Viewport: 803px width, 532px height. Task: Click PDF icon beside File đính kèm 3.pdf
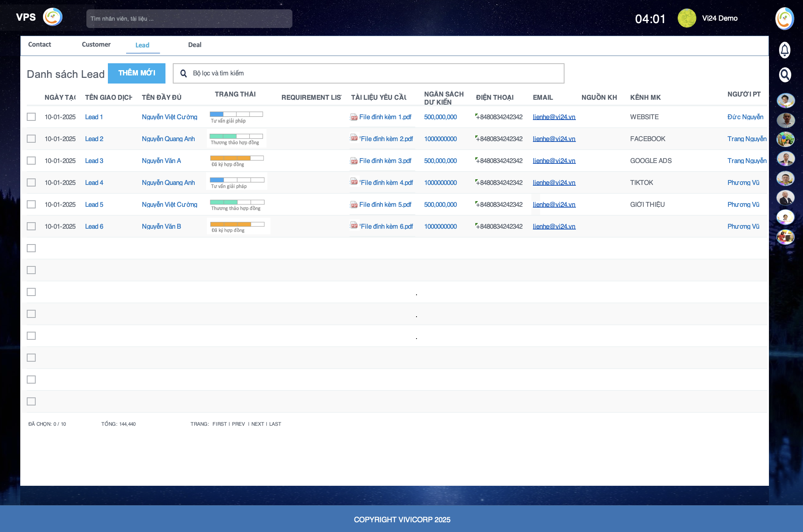[x=354, y=161]
